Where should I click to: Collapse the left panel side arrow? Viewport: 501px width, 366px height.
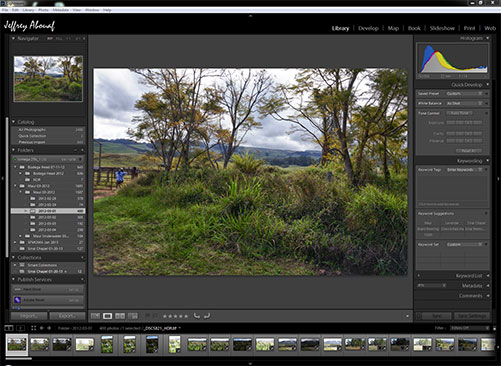(x=2, y=179)
